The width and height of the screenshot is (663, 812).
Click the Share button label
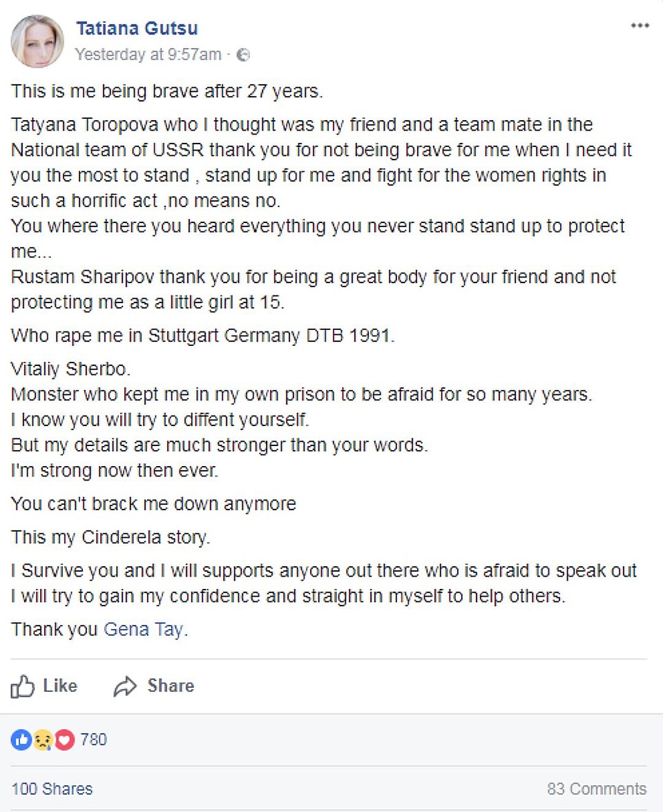pyautogui.click(x=171, y=686)
